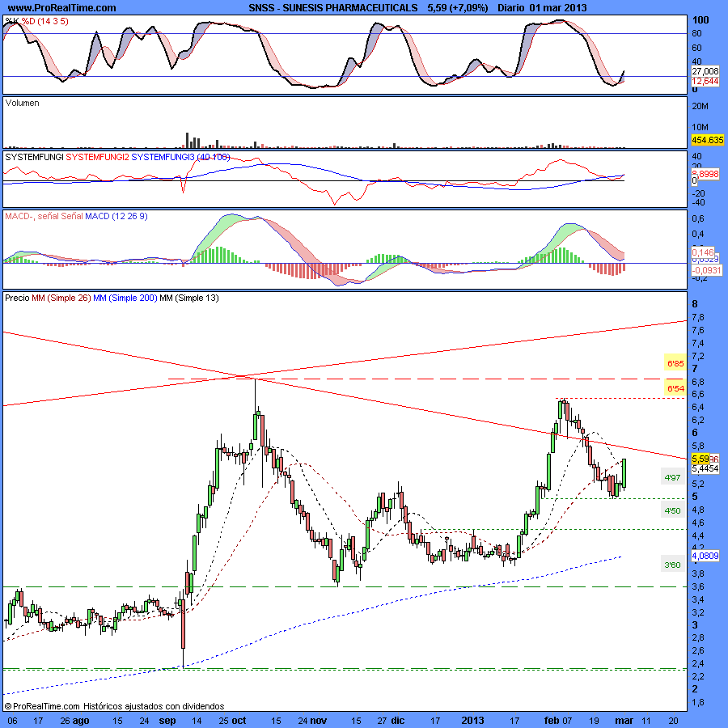Click the www.ProRealTime.com header text

click(x=62, y=7)
